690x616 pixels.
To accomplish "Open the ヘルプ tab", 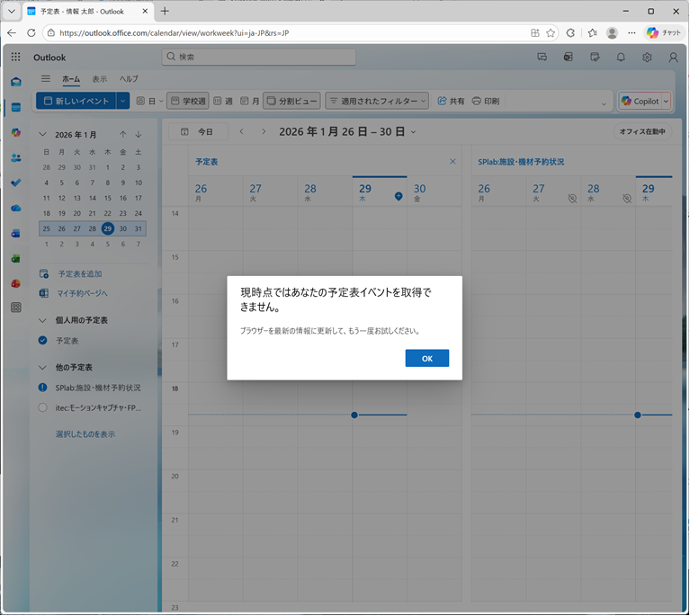I will click(x=129, y=79).
